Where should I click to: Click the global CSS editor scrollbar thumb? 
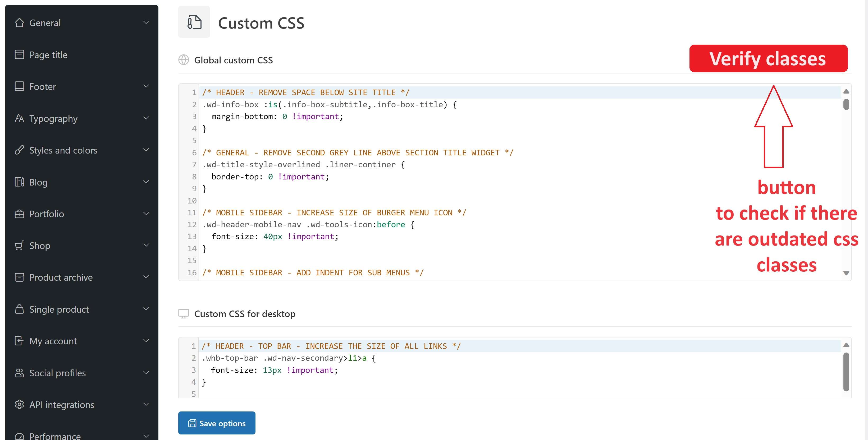tap(846, 104)
